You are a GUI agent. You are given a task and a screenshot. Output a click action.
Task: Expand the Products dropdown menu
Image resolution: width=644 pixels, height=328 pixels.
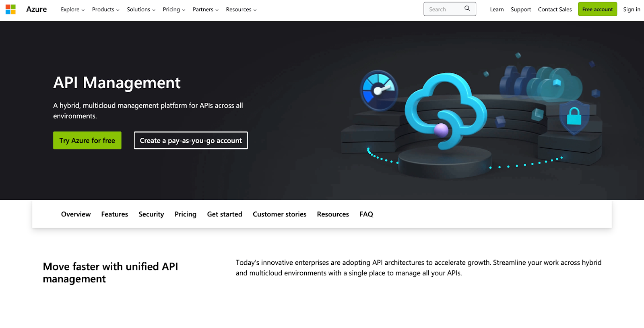click(105, 10)
